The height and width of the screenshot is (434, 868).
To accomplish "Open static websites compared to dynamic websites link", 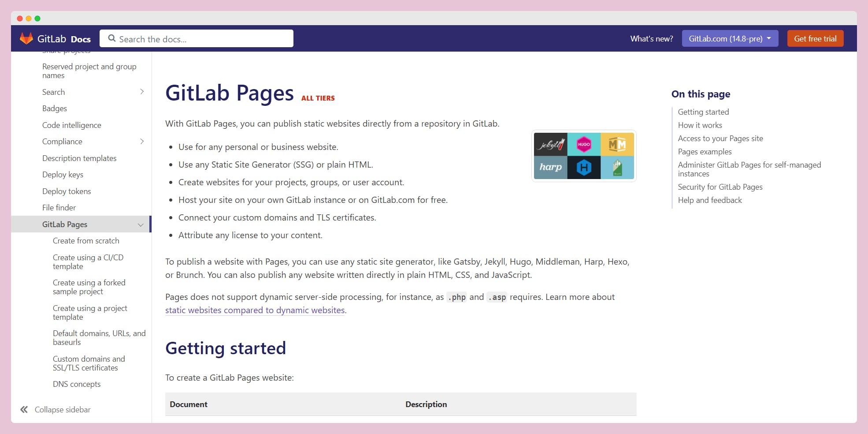I will 255,310.
